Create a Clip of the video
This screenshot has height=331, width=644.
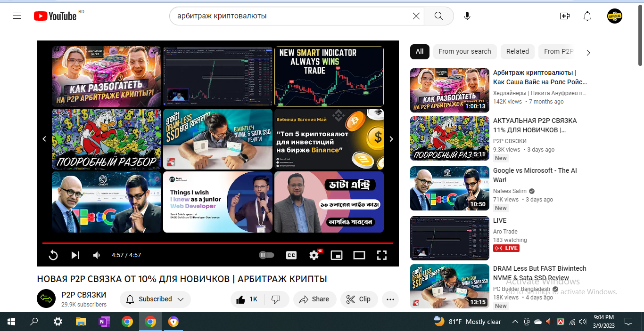pos(359,299)
